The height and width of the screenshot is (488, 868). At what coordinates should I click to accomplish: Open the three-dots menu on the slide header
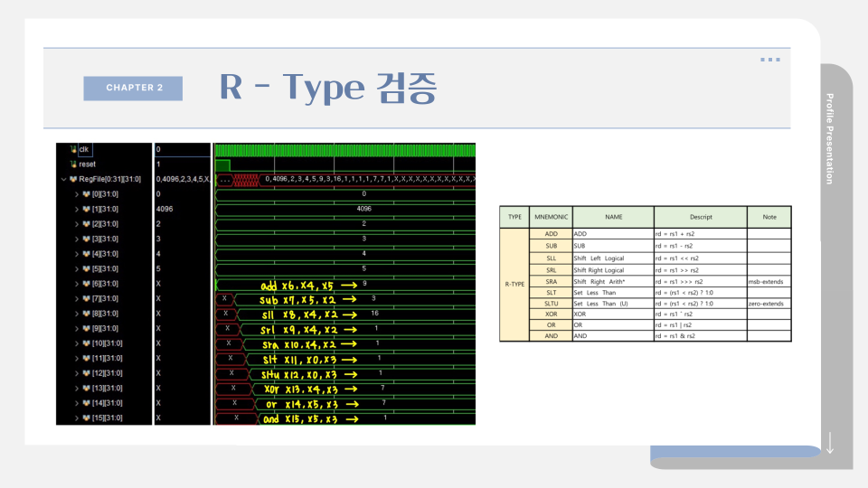[x=770, y=60]
